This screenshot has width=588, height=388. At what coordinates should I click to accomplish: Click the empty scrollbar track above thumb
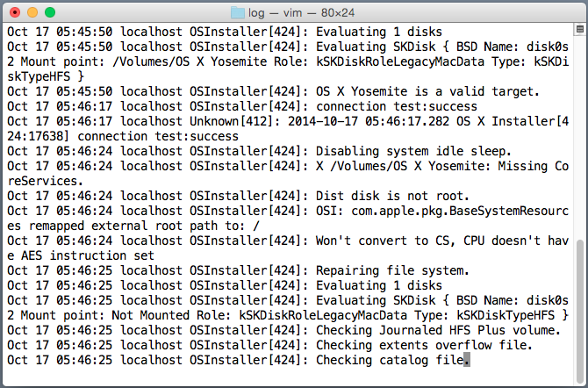(580, 137)
